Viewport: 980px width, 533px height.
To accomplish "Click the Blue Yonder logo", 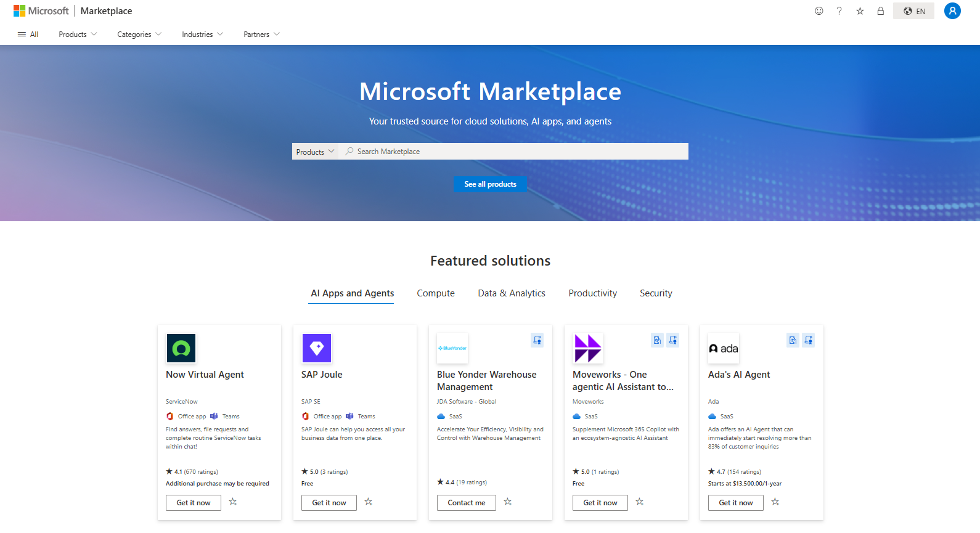I will 452,348.
